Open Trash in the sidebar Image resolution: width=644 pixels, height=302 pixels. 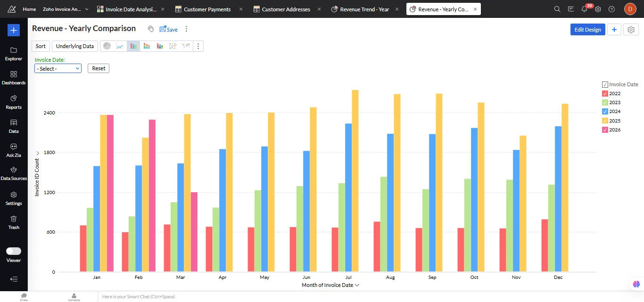pos(14,222)
